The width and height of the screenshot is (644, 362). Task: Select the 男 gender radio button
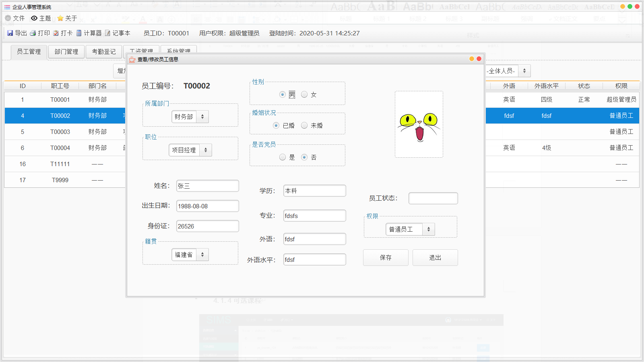point(283,95)
